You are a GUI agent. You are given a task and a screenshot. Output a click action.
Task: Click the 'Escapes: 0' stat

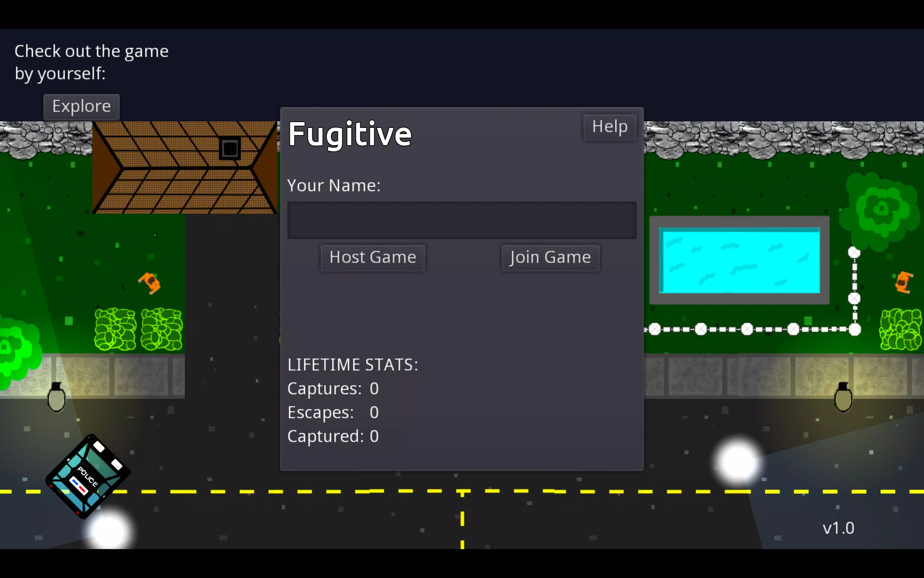pos(333,413)
